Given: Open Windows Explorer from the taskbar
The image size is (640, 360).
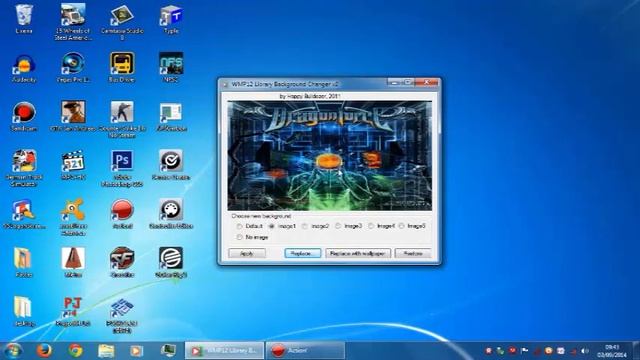Looking at the screenshot, I should (106, 351).
